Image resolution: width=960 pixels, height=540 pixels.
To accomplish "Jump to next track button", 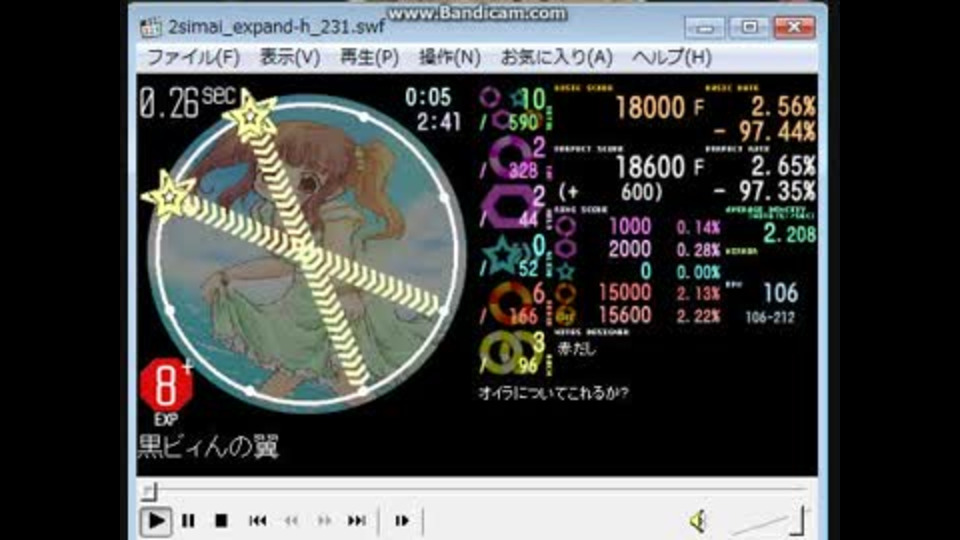I will [x=358, y=521].
